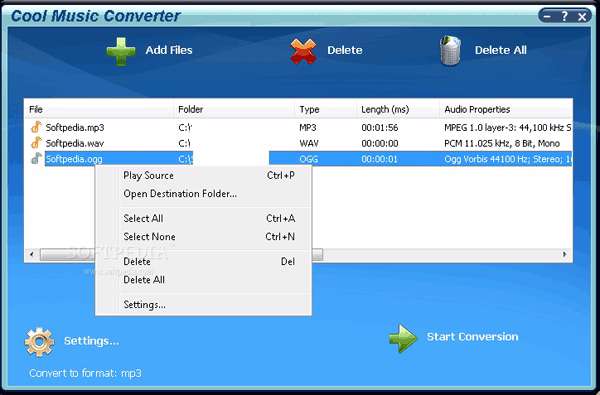
Task: Click the green arrow Start Conversion icon
Action: click(x=403, y=338)
